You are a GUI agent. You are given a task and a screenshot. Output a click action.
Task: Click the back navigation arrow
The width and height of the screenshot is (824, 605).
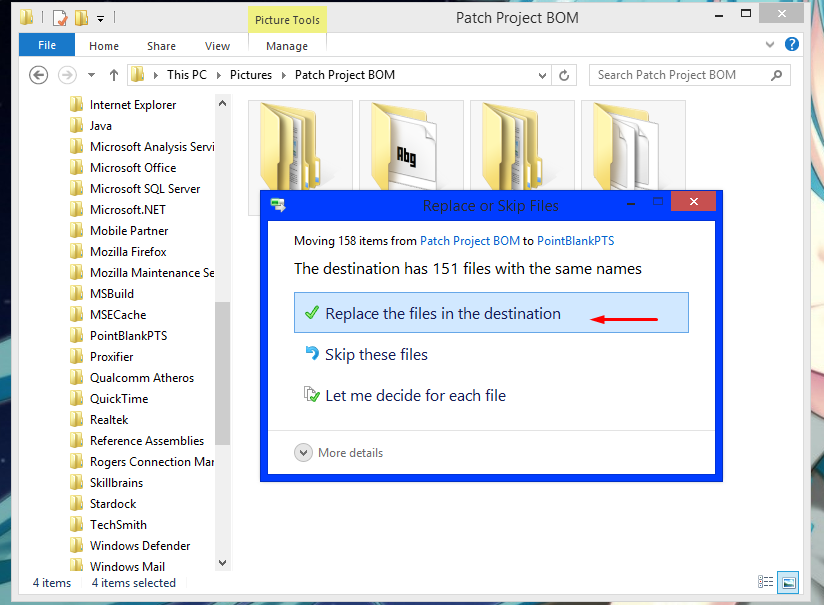click(x=38, y=75)
